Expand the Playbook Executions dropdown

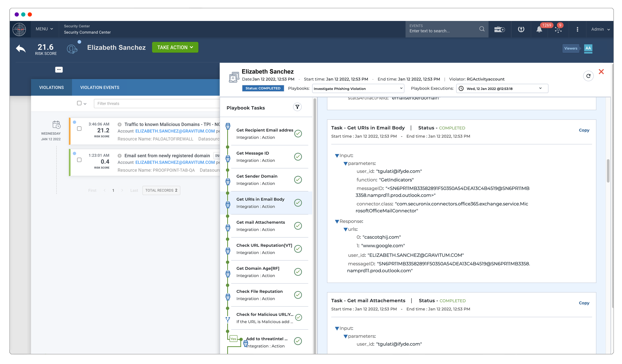[502, 89]
